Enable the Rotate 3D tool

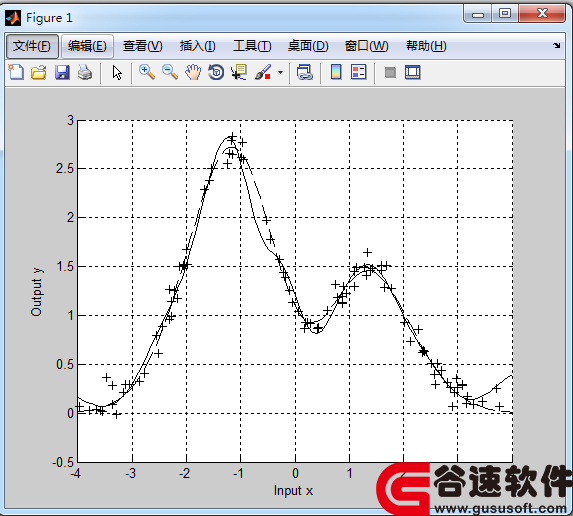[x=216, y=72]
